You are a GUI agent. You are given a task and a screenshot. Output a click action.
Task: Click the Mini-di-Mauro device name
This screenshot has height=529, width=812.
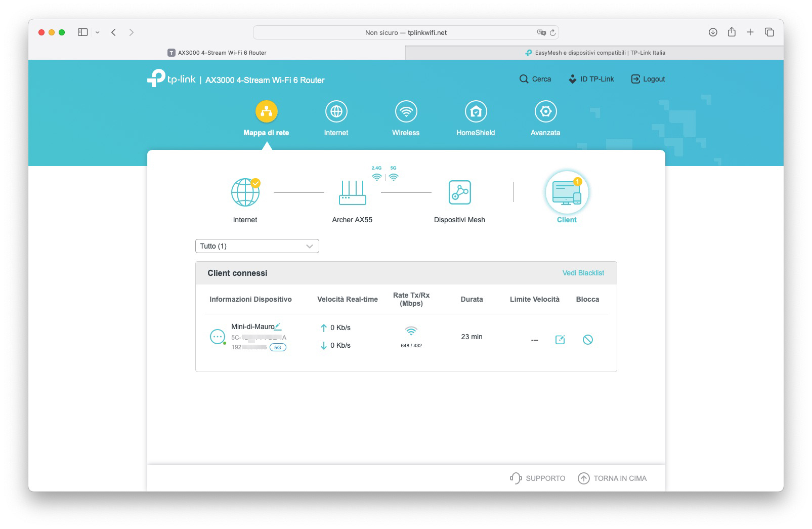point(252,327)
